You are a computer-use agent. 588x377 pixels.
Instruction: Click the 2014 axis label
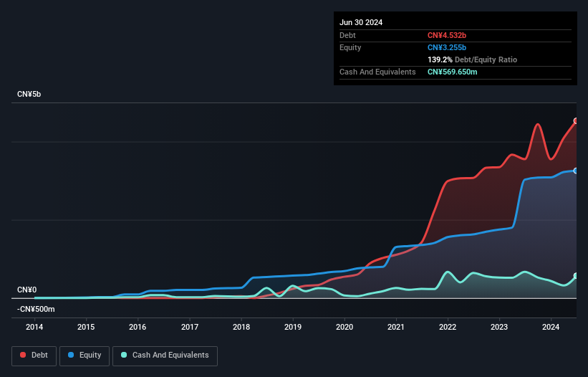pyautogui.click(x=34, y=327)
